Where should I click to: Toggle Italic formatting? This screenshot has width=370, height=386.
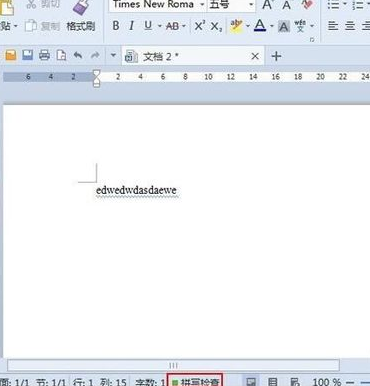click(x=132, y=26)
